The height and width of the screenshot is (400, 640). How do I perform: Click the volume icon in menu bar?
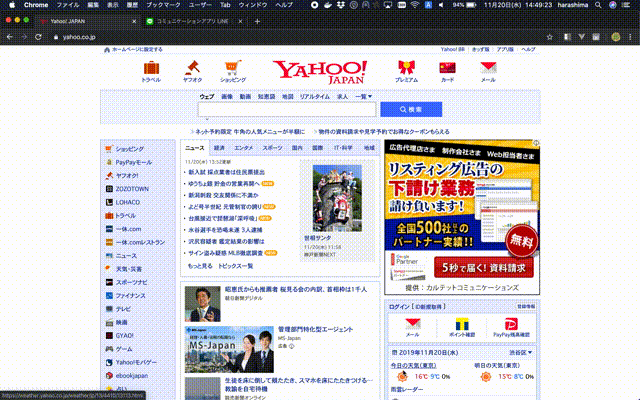441,5
